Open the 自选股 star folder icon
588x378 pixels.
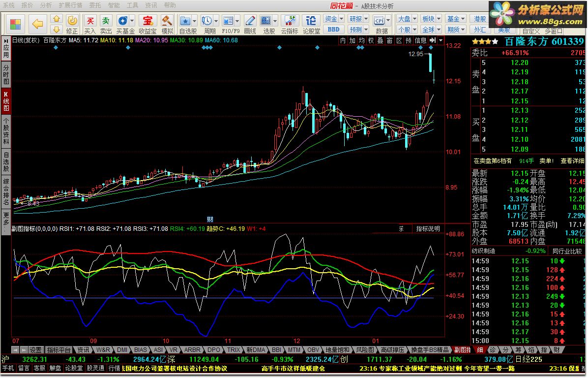pyautogui.click(x=185, y=21)
